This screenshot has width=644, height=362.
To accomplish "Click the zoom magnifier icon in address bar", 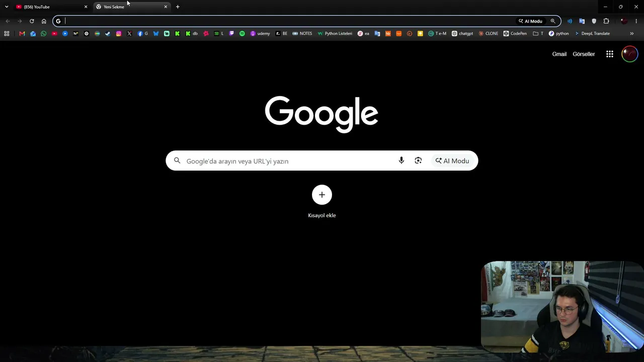I will (553, 21).
